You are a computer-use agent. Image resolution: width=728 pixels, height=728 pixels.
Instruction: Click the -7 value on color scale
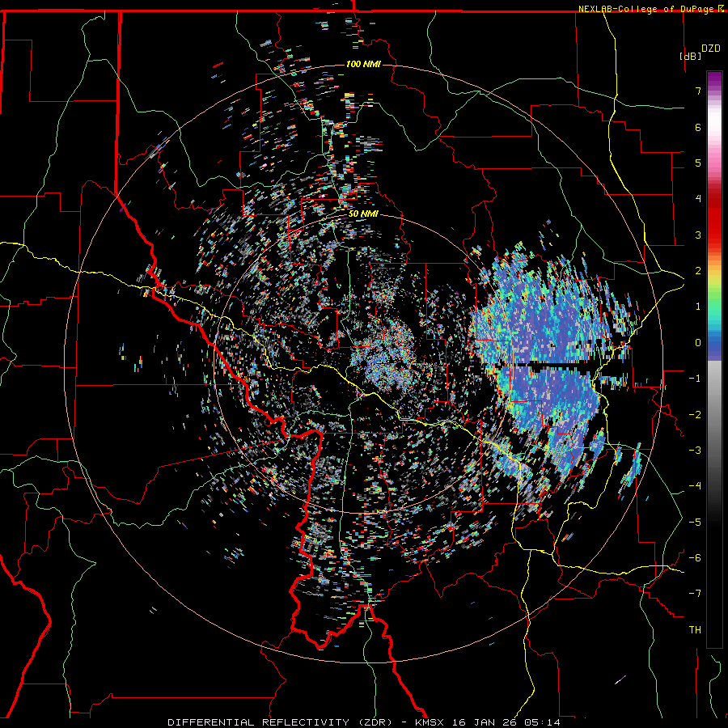[695, 594]
